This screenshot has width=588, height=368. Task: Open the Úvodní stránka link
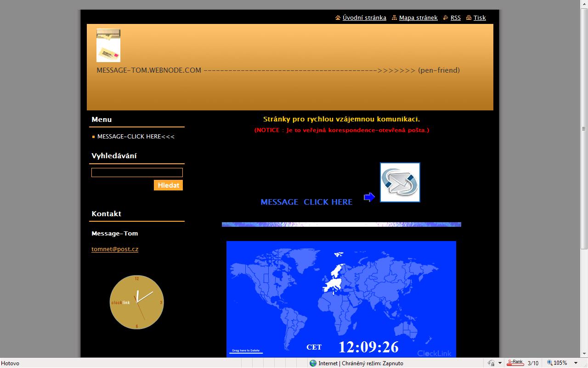click(x=364, y=18)
